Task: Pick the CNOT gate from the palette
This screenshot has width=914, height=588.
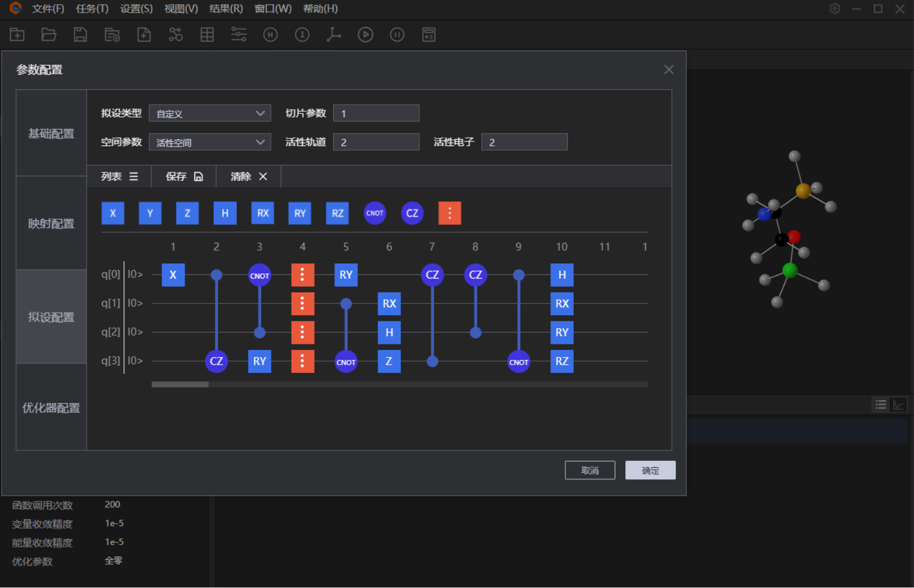Action: [375, 213]
